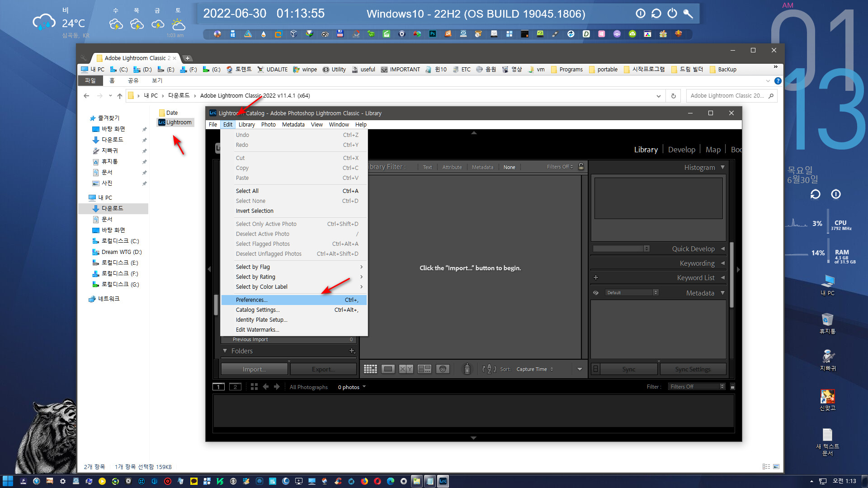
Task: Open Quick Develop saved preset dropdown
Action: [621, 249]
